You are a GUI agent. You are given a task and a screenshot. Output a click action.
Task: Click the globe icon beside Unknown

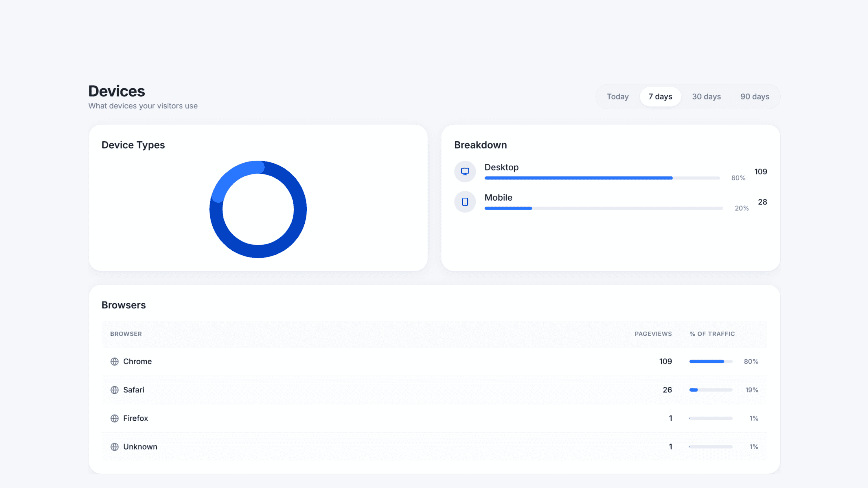tap(115, 447)
